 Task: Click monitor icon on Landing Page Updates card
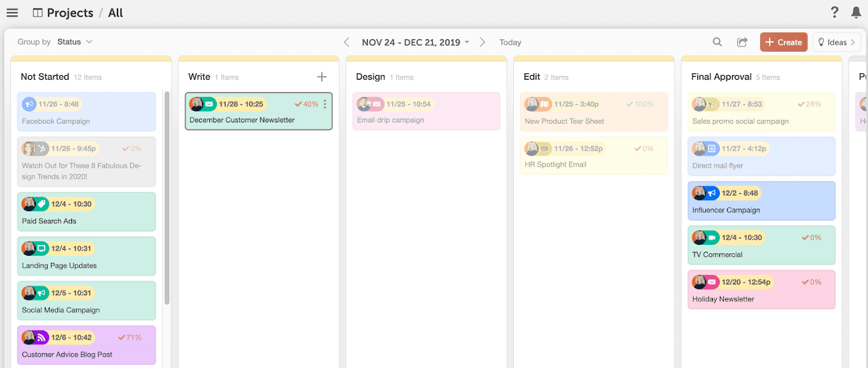coord(41,249)
